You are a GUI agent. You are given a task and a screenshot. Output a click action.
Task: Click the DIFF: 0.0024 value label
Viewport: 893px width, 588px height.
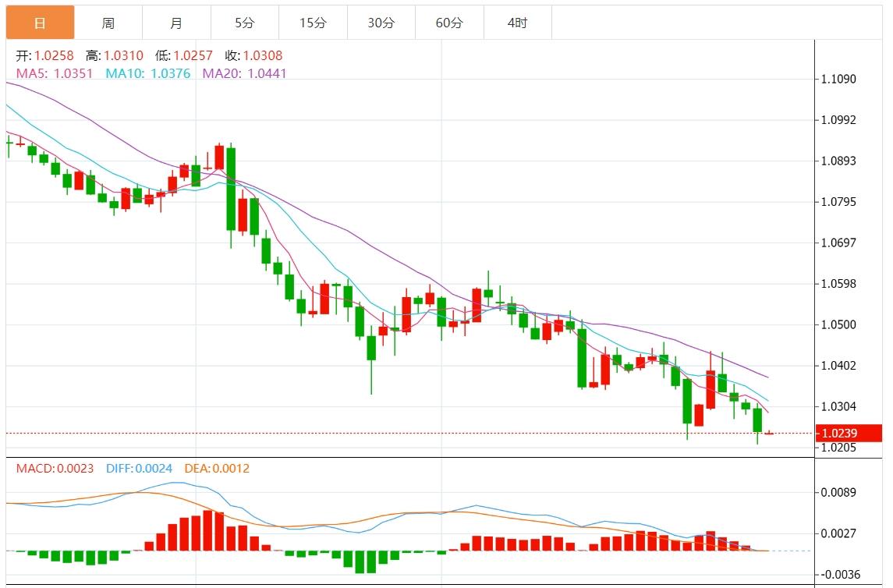coord(140,469)
